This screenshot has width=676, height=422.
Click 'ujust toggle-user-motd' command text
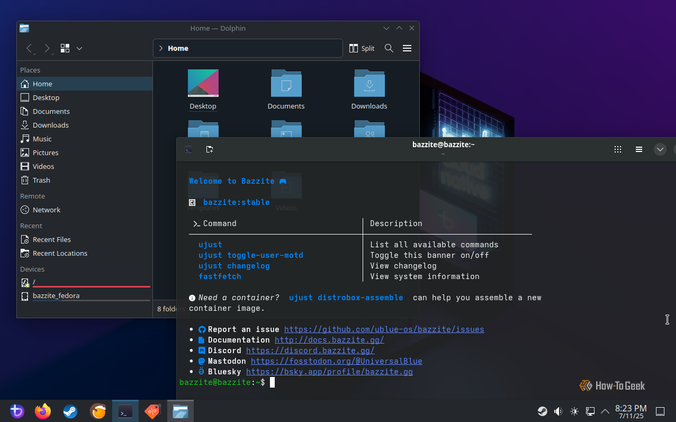[x=250, y=255]
